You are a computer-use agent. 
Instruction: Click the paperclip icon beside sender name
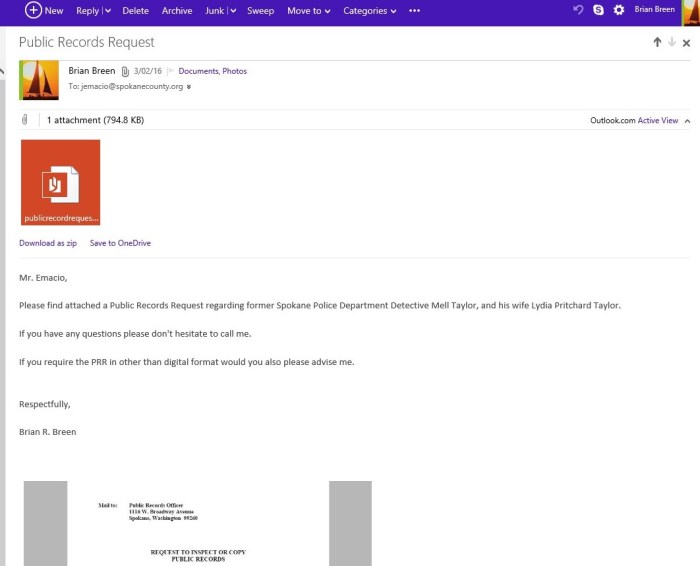pyautogui.click(x=125, y=71)
